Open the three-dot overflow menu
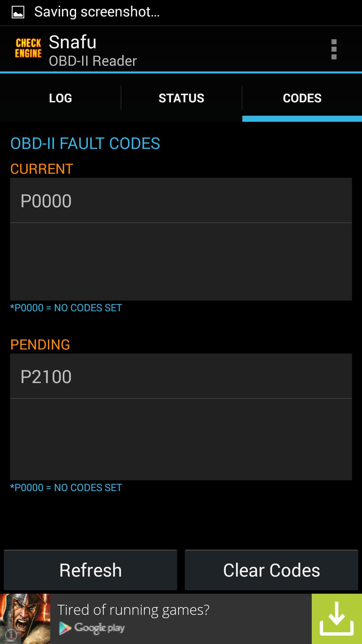This screenshot has width=362, height=644. tap(334, 49)
